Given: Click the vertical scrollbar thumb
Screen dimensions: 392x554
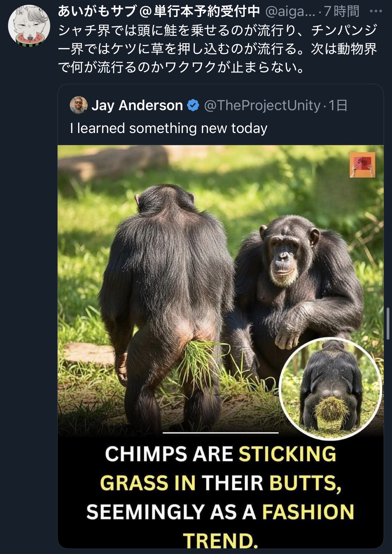Looking at the screenshot, I should 388,323.
